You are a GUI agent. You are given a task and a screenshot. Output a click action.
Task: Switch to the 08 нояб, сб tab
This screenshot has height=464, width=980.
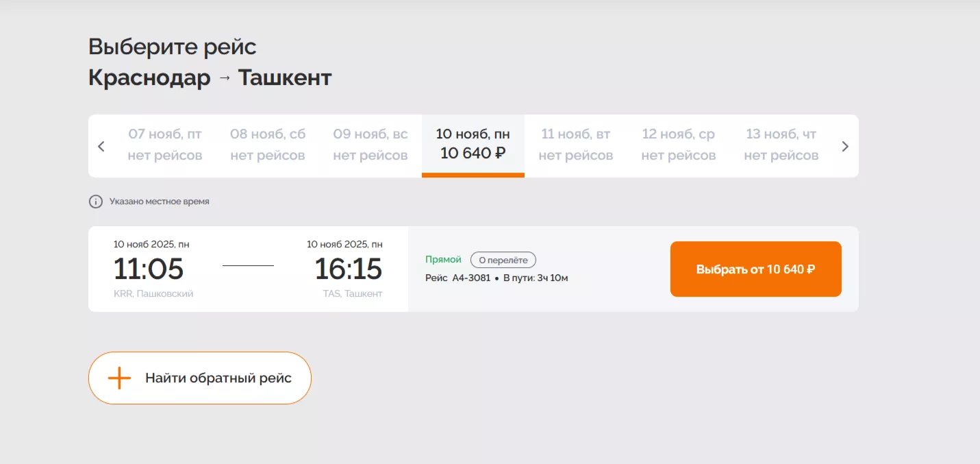pyautogui.click(x=268, y=145)
